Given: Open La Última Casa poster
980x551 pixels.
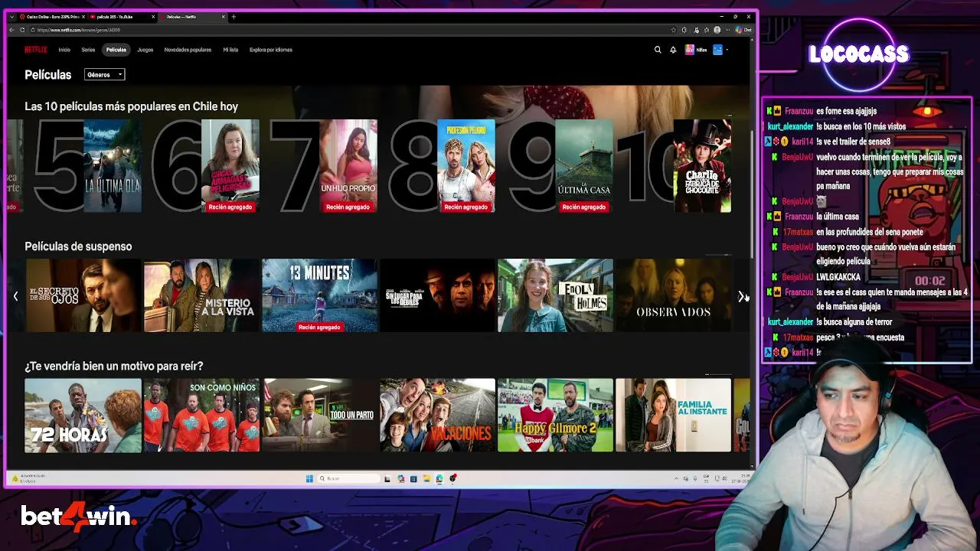Looking at the screenshot, I should [584, 166].
